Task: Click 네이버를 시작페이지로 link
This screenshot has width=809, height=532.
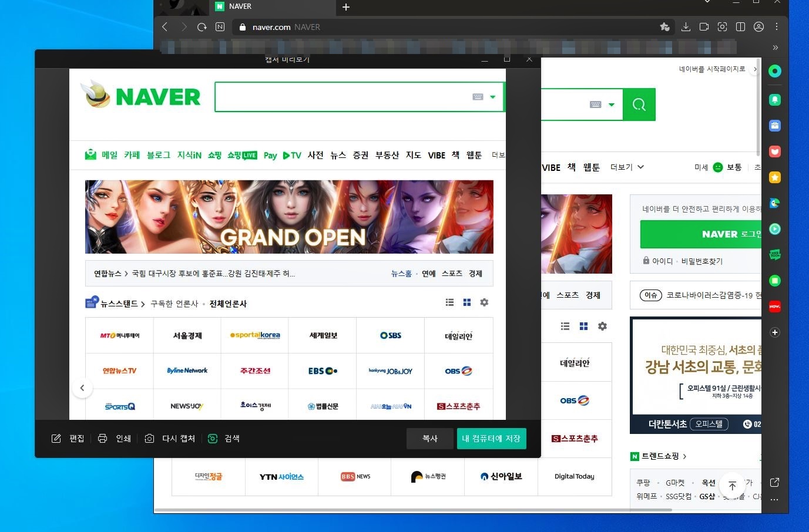Action: (712, 69)
